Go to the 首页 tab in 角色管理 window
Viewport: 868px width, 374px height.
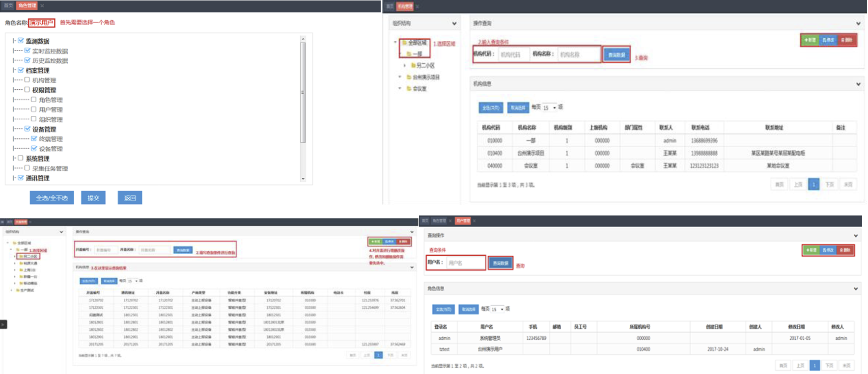(x=8, y=6)
